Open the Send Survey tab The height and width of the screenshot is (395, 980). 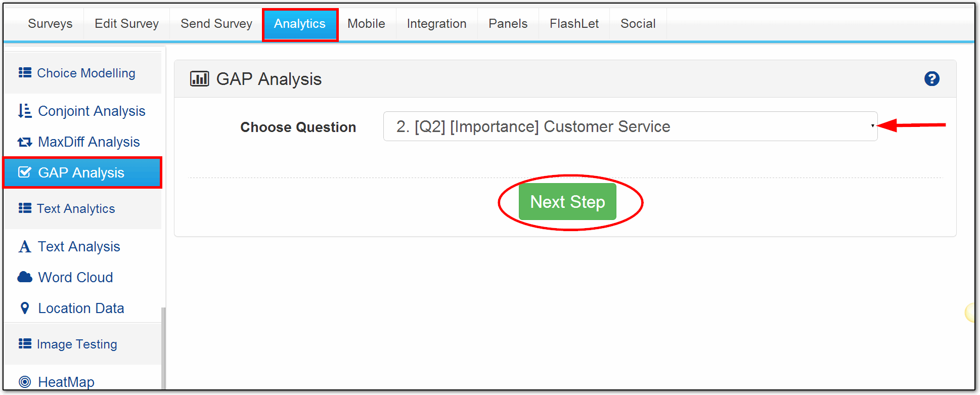216,24
